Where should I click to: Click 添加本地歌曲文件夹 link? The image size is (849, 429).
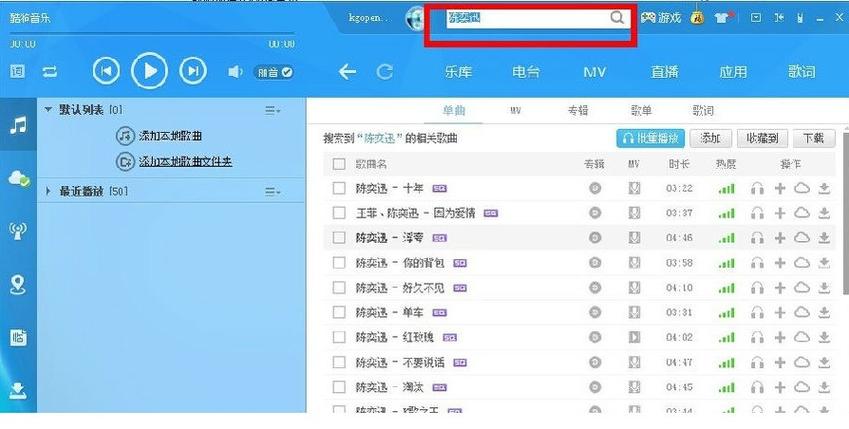tap(186, 161)
